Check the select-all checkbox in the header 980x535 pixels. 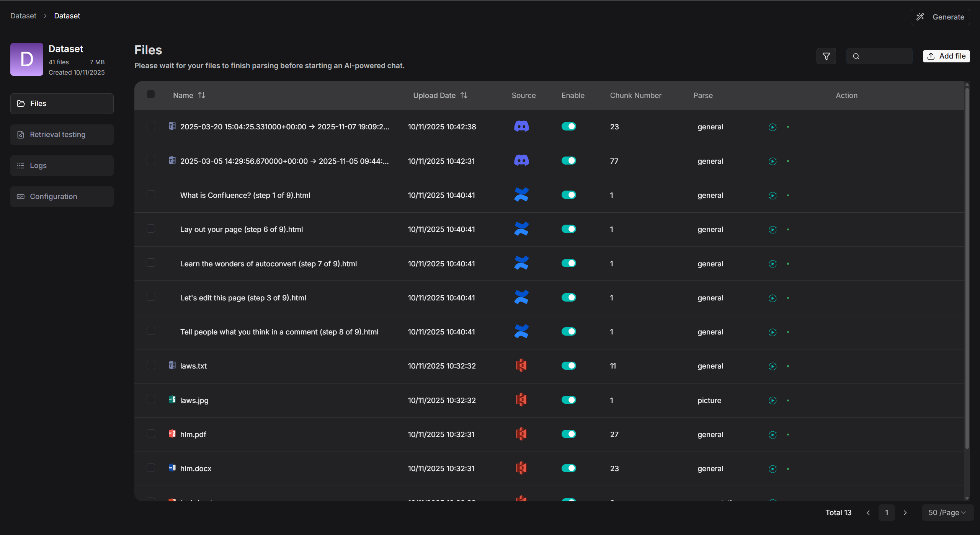[150, 94]
